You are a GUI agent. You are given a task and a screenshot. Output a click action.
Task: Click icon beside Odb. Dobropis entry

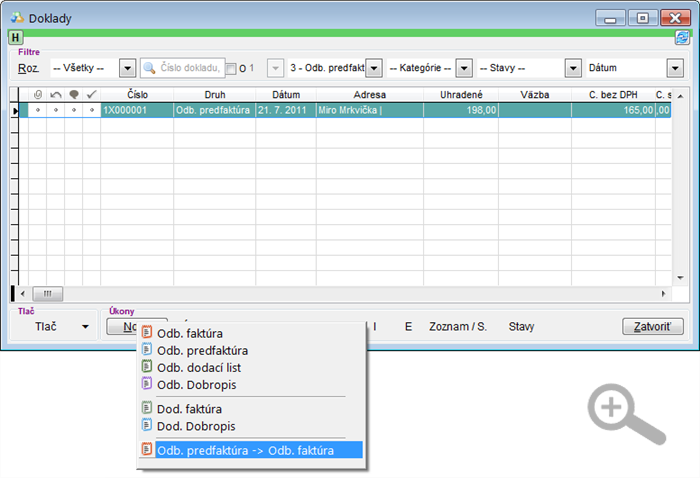coord(147,383)
